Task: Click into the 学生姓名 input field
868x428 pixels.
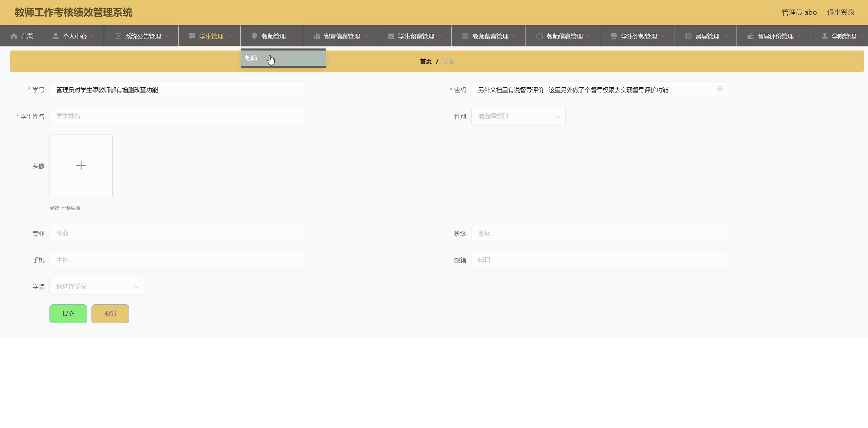Action: point(177,116)
